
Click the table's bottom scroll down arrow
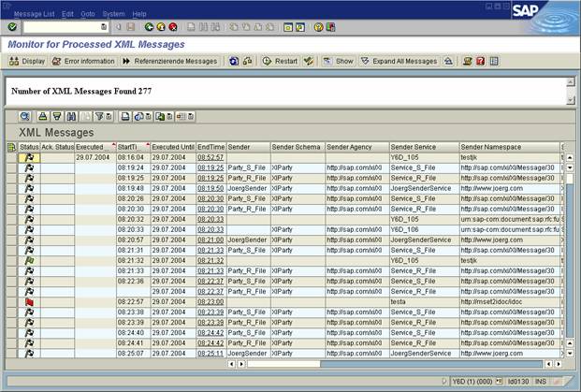point(570,354)
